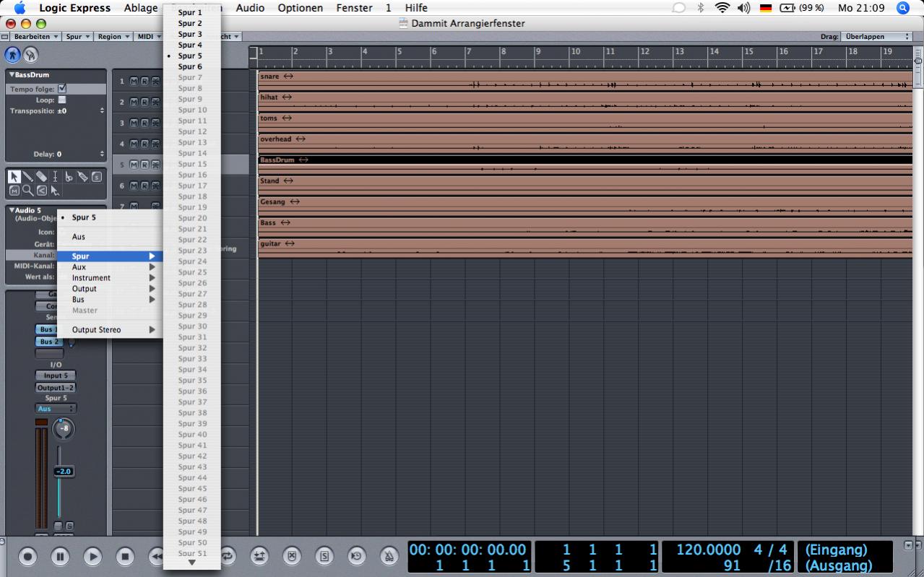924x577 pixels.
Task: Click the Input 5 I/O button
Action: (x=56, y=376)
